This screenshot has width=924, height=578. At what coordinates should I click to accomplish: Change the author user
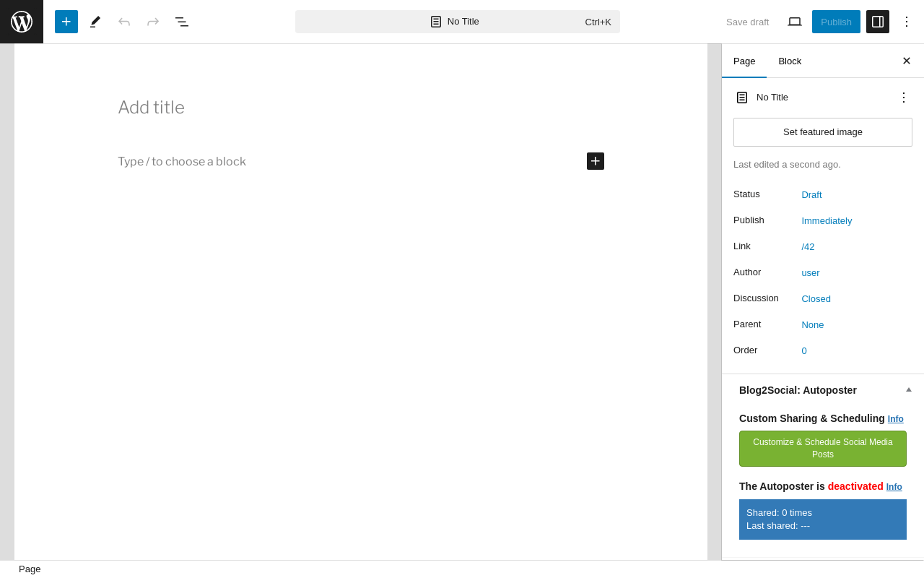[811, 273]
